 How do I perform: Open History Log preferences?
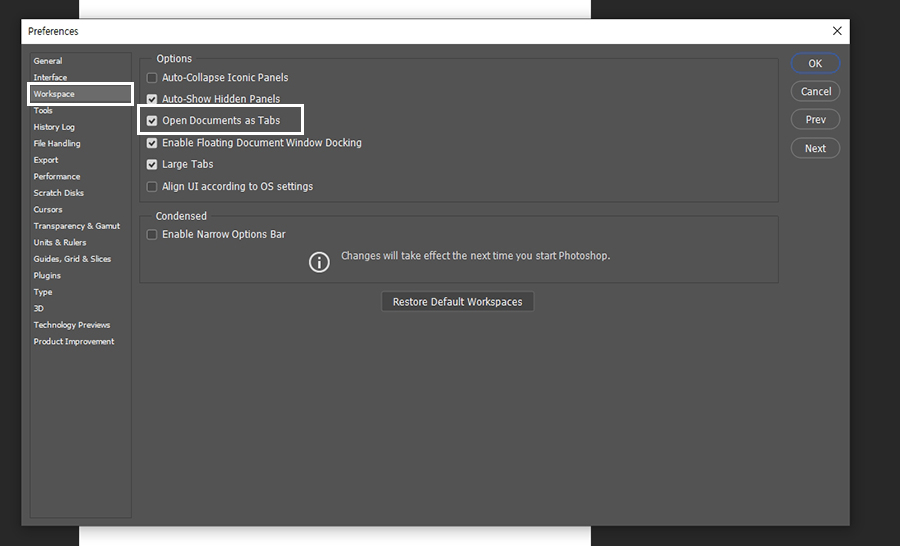[54, 127]
